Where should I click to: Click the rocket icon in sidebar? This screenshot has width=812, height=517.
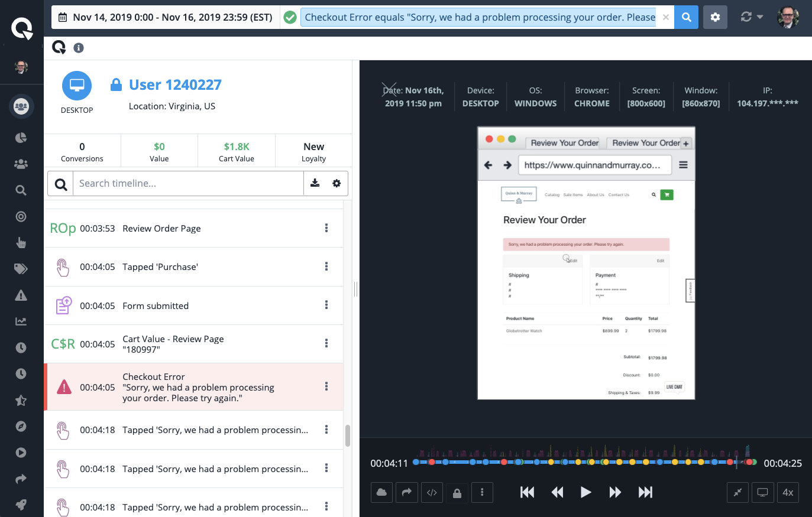pyautogui.click(x=21, y=505)
